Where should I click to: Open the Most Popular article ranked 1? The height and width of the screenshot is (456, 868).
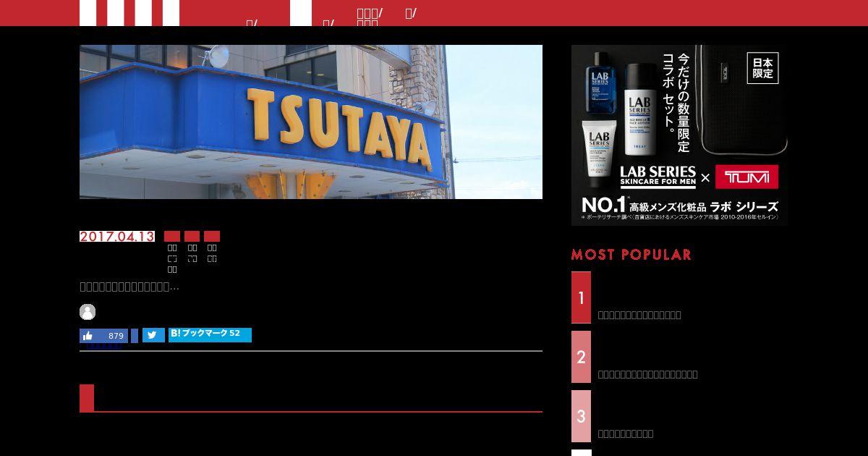coord(680,297)
